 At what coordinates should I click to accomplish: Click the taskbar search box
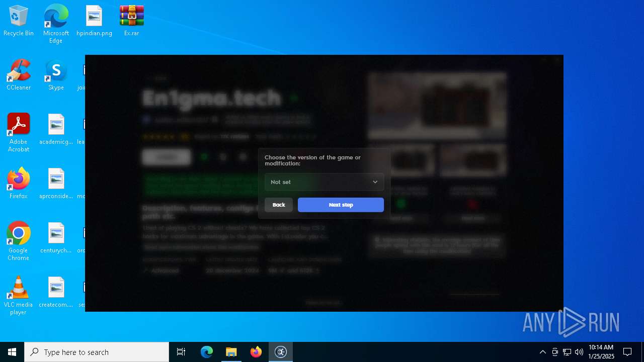click(x=97, y=352)
